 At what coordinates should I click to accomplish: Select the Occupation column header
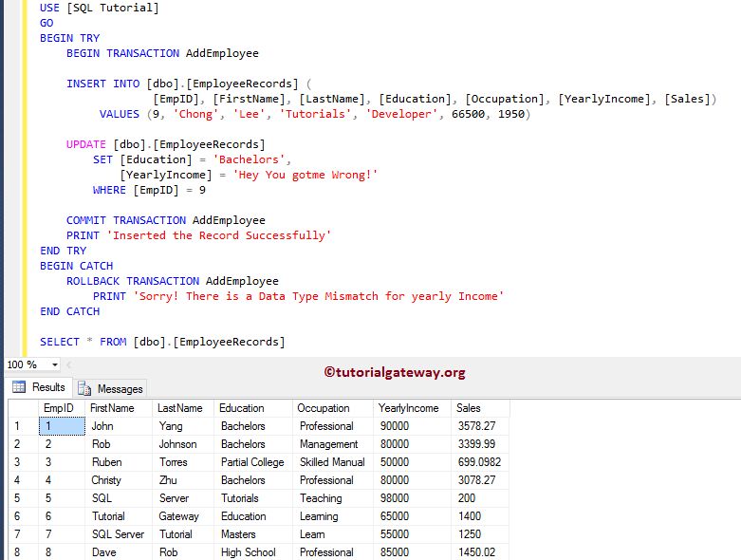point(333,408)
